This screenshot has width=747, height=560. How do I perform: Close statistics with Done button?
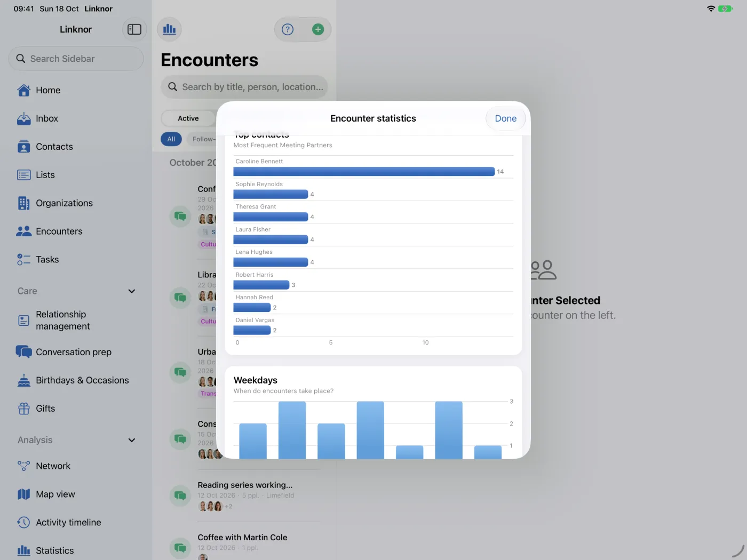pyautogui.click(x=506, y=118)
